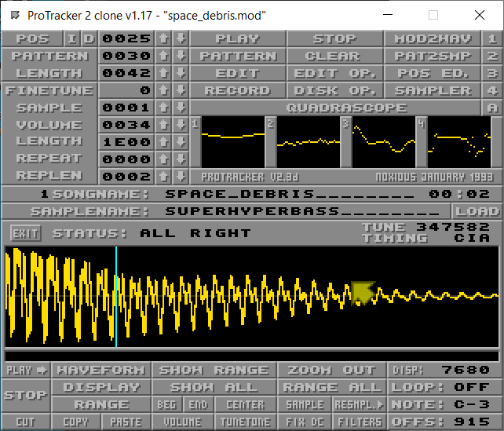
Task: Click the sampler STOP button at bottom left
Action: point(25,395)
